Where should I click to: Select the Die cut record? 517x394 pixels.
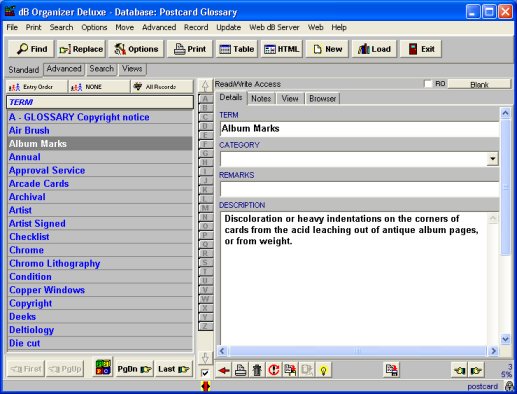pyautogui.click(x=100, y=343)
